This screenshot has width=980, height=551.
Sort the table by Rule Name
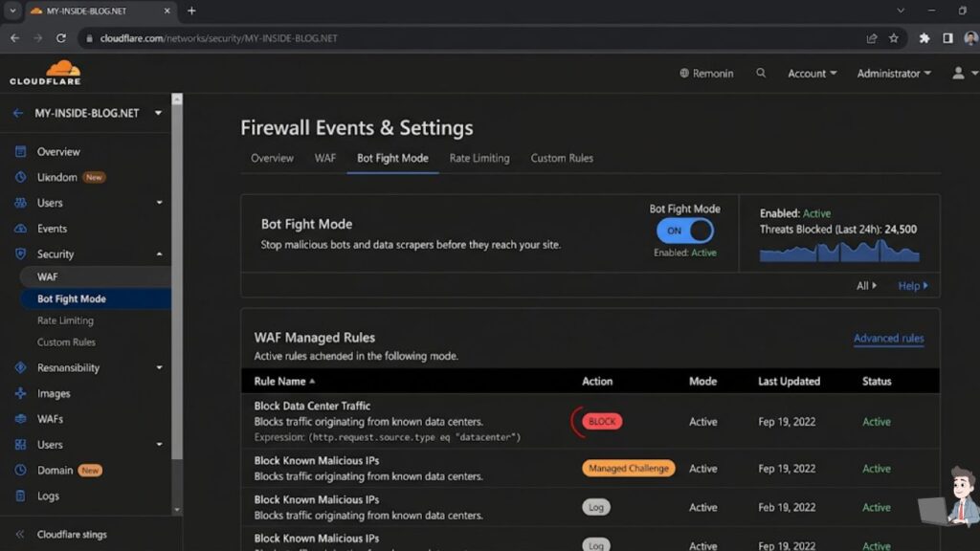pyautogui.click(x=284, y=381)
